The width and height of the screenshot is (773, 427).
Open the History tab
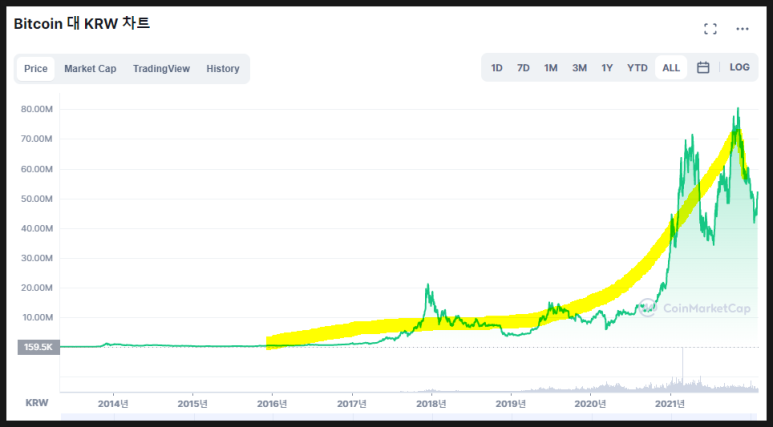point(223,69)
